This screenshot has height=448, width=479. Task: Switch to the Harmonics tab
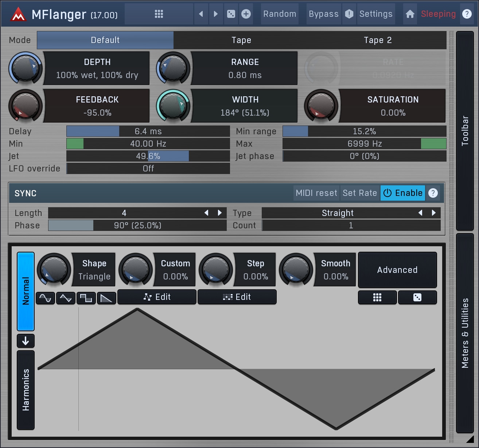point(26,390)
